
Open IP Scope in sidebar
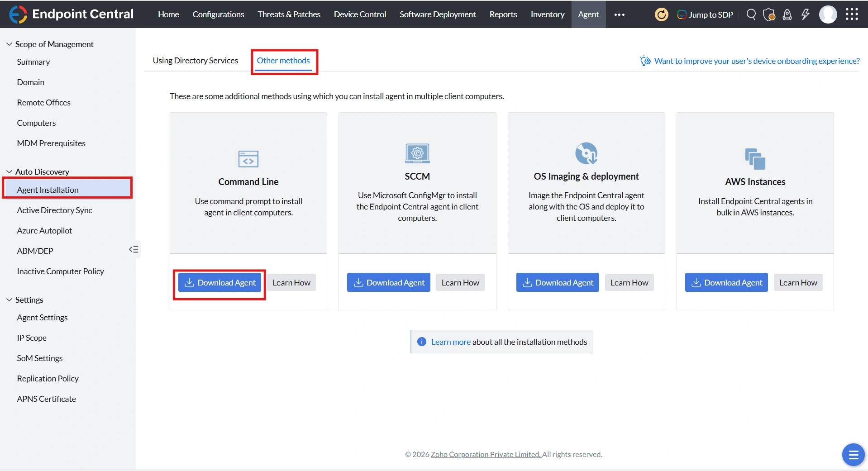click(x=32, y=338)
